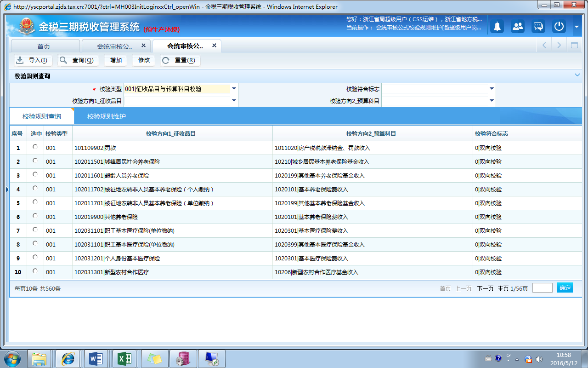Select radio button for row 4
This screenshot has width=588, height=368.
coord(35,188)
